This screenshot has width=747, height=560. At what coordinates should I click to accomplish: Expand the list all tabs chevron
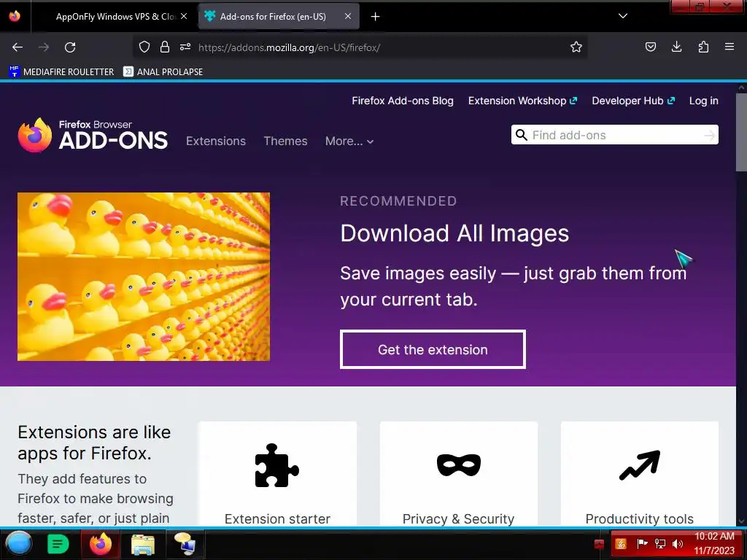tap(623, 16)
